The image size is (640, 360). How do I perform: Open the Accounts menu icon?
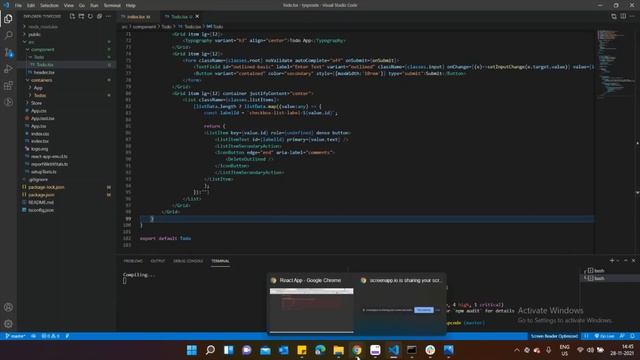[8, 307]
